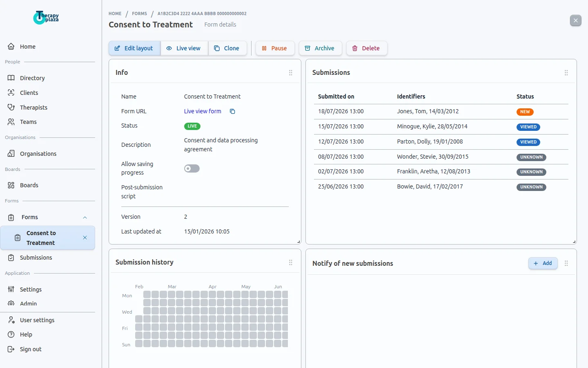Click the Status column header
Screen dimensions: 588x368
[x=525, y=96]
